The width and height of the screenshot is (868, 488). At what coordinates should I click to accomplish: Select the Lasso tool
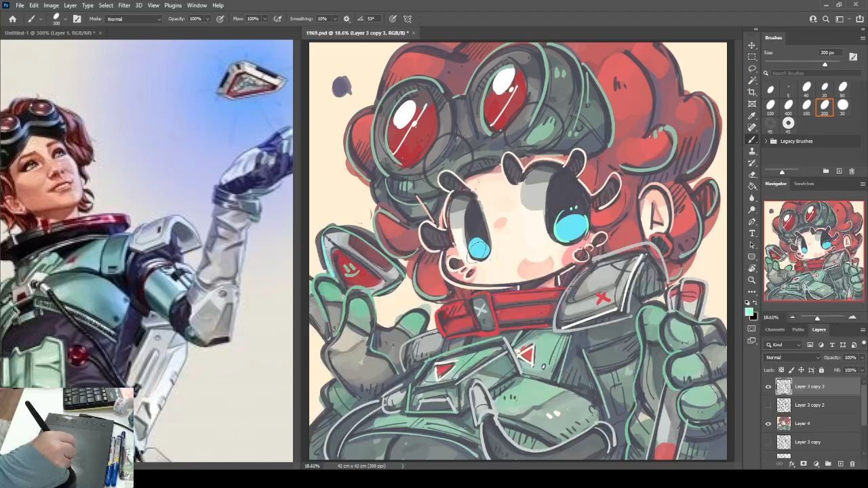752,68
